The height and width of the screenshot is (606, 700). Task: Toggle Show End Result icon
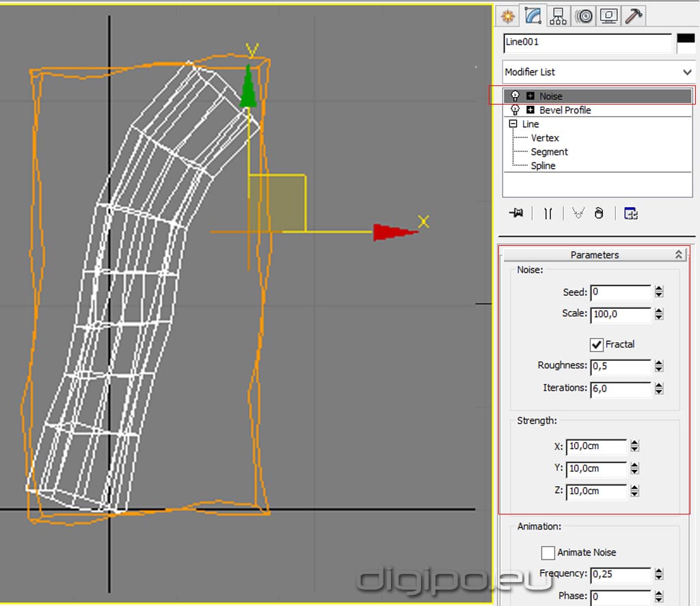click(548, 213)
